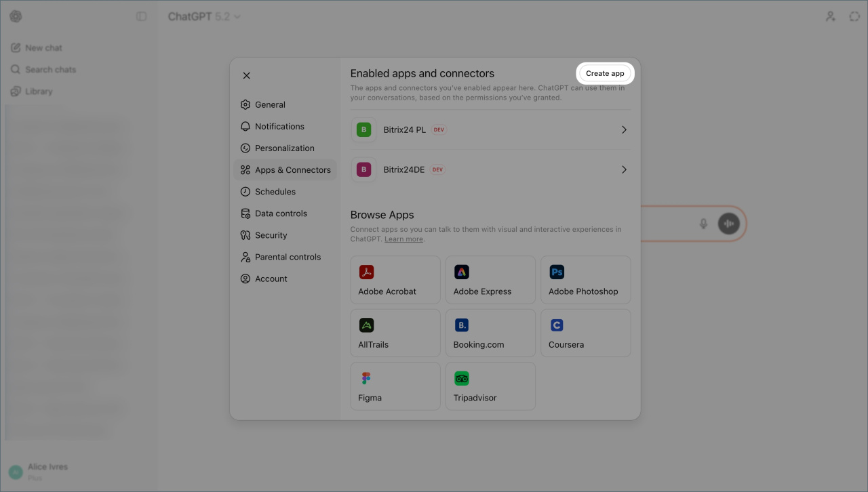This screenshot has height=492, width=868.
Task: Select Parental controls in settings menu
Action: [288, 257]
